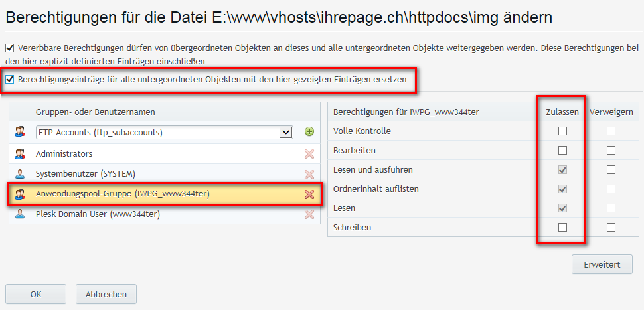Click the Systembenutzer user icon
The height and width of the screenshot is (310, 644).
click(20, 174)
